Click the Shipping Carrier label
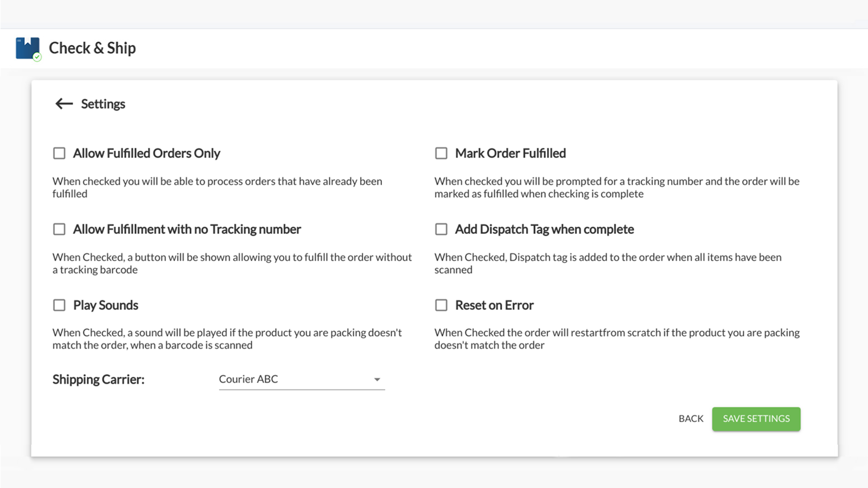The image size is (868, 488). [x=98, y=380]
